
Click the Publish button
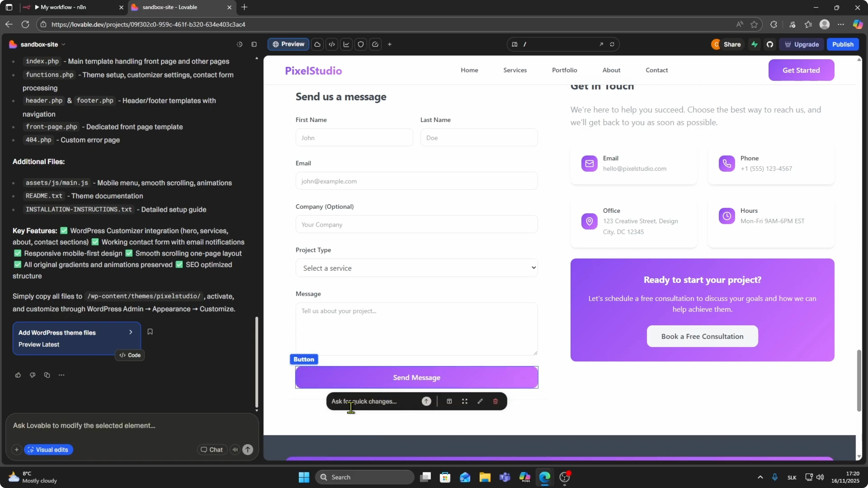point(843,45)
